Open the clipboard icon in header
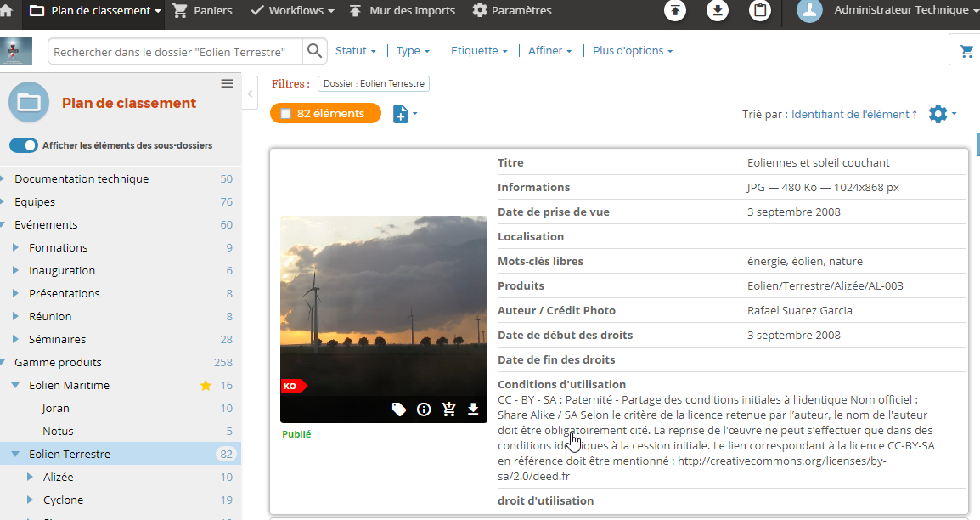 tap(760, 11)
